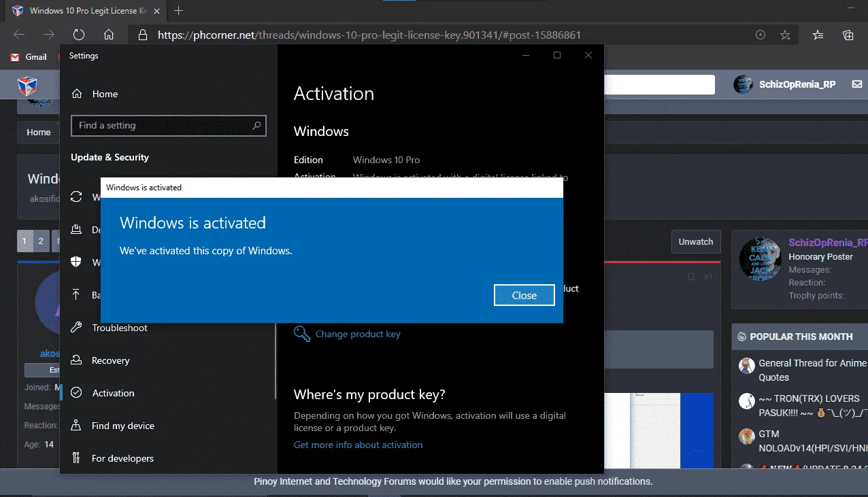Viewport: 868px width, 497px height.
Task: Click the Backup upload arrow icon
Action: click(x=77, y=295)
